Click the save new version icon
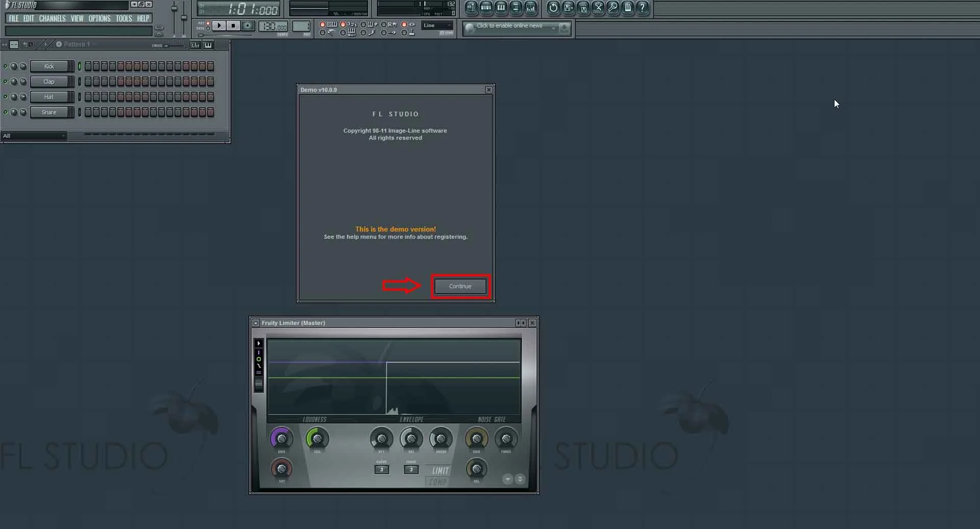Screen dimensions: 980x529 click(568, 8)
